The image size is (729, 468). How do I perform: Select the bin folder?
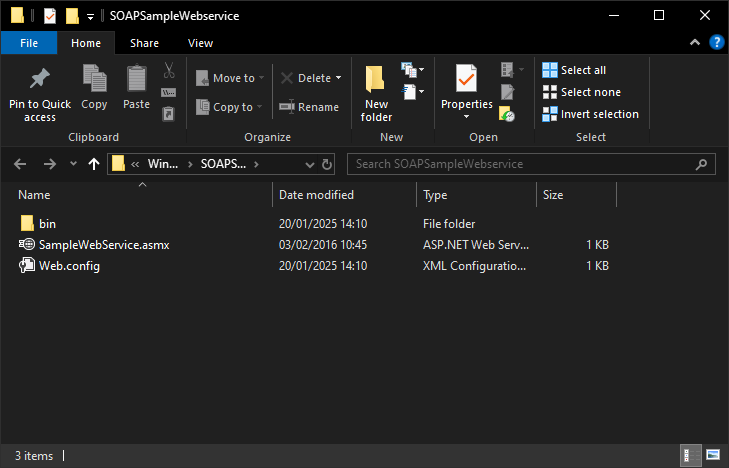tap(47, 224)
